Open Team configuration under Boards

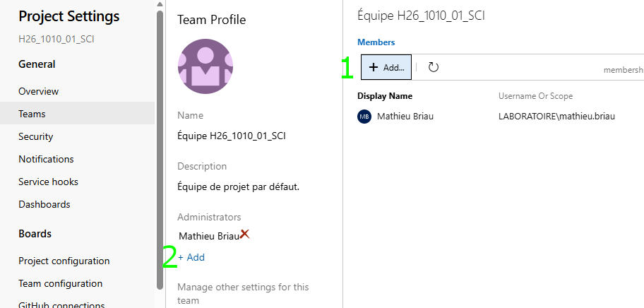[x=61, y=283]
